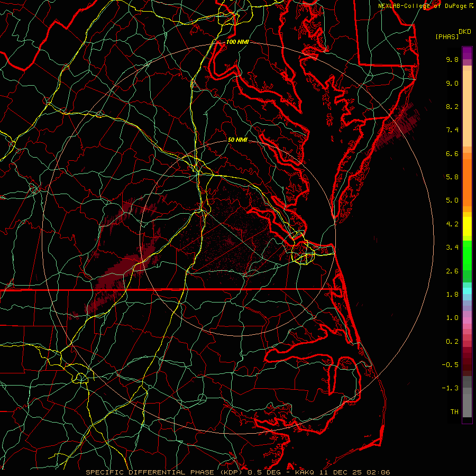Click the 5.0 legend value
The width and height of the screenshot is (476, 476).
[x=452, y=200]
